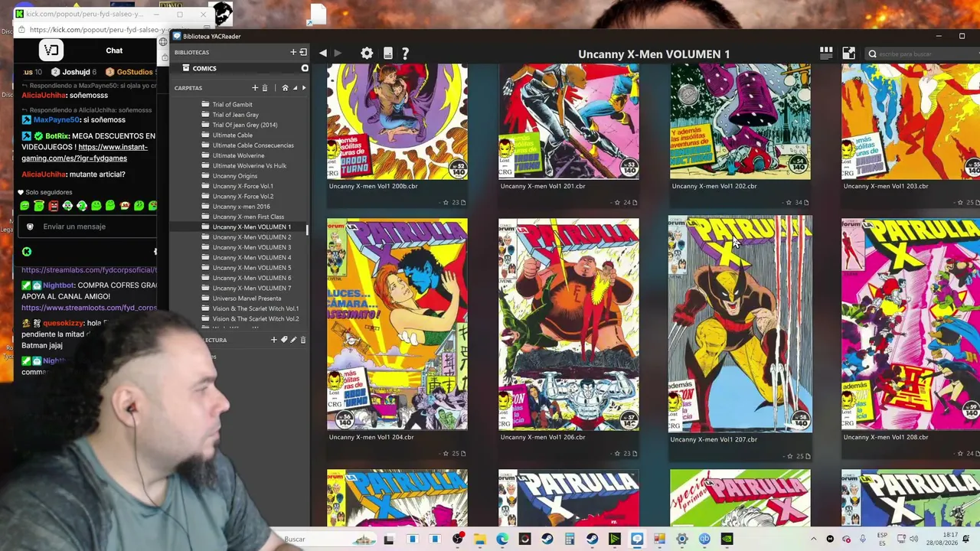Go back with the YACReader back arrow
The height and width of the screenshot is (551, 980).
tap(323, 53)
